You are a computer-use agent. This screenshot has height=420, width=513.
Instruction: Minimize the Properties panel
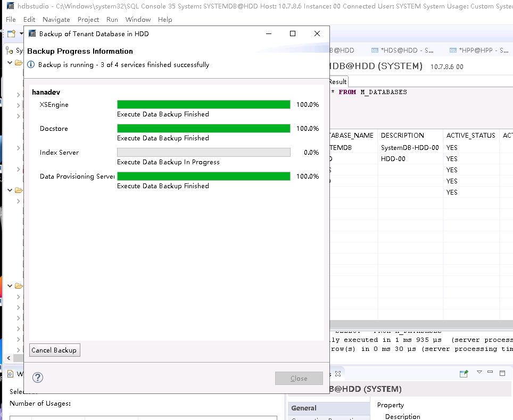pyautogui.click(x=490, y=373)
